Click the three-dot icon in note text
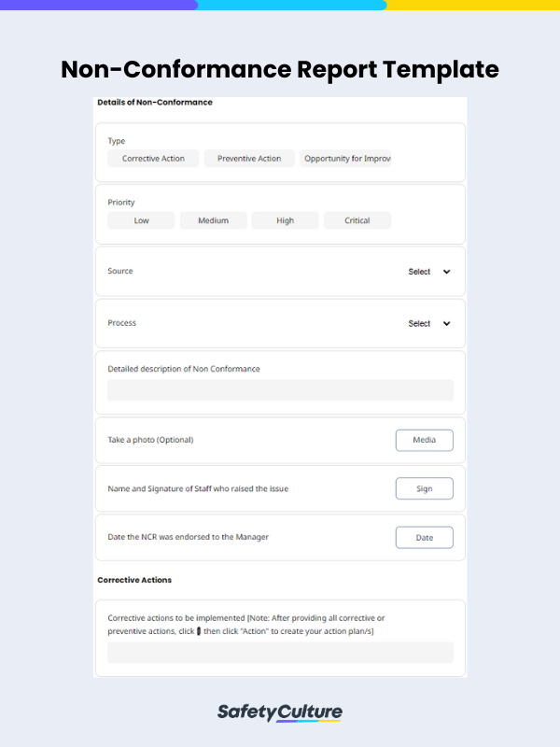560x747 pixels. coord(199,632)
